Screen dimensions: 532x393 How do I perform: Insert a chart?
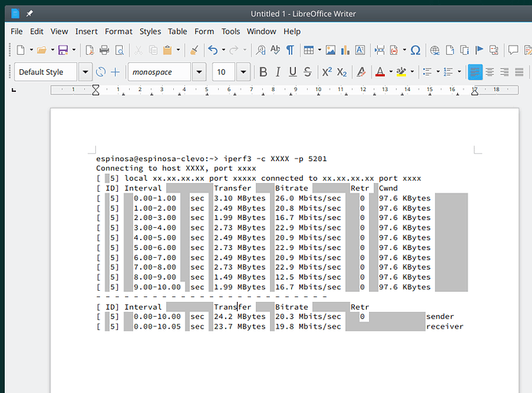pyautogui.click(x=345, y=50)
